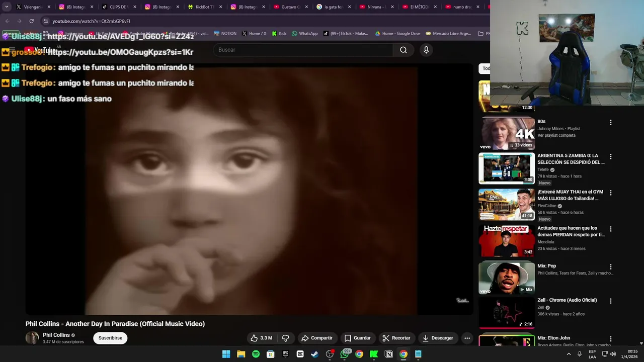The image size is (644, 362).
Task: Play Zell - Chrome (Audio Oficial) title
Action: (567, 300)
